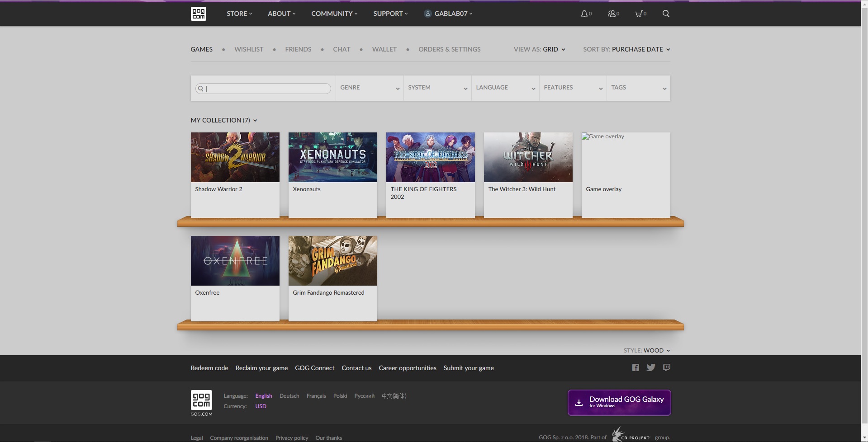Image resolution: width=868 pixels, height=442 pixels.
Task: Click Download GOG Galaxy button
Action: [x=619, y=402]
